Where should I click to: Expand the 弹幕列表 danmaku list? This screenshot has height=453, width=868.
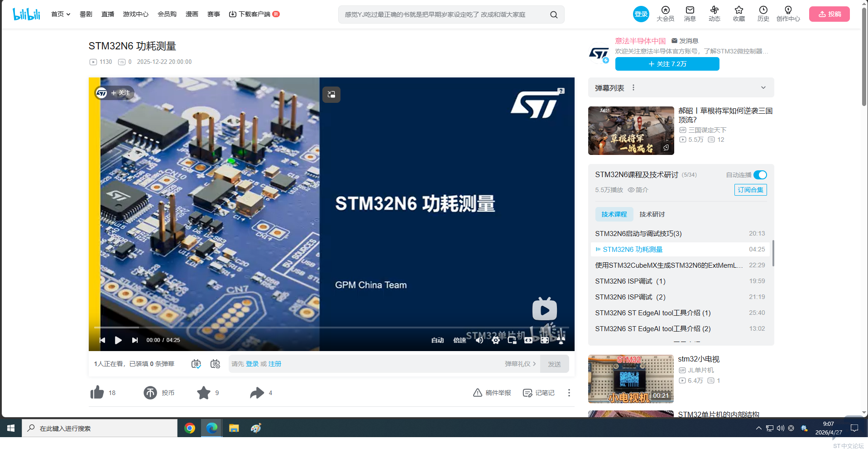(763, 87)
